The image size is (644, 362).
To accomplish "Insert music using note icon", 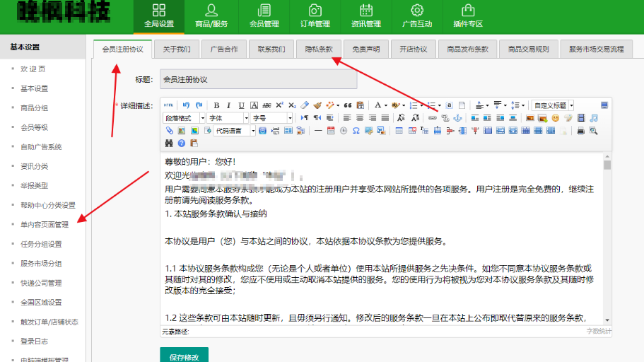I will coord(594,118).
